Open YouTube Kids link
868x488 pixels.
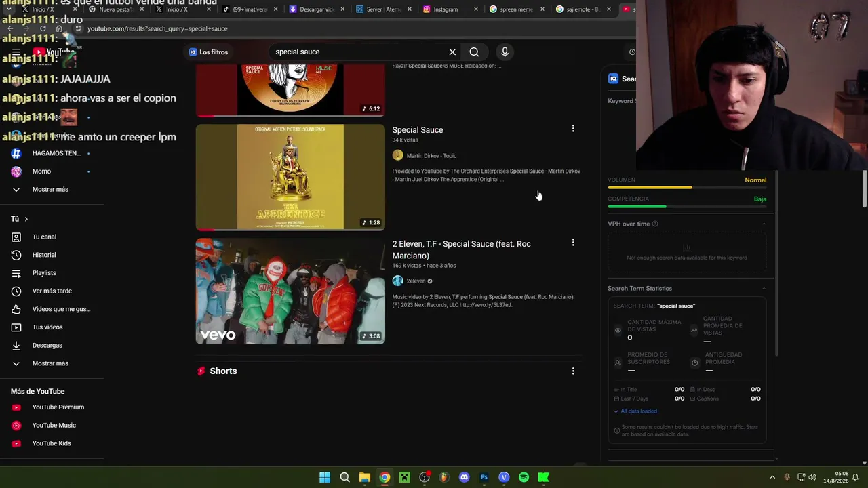coord(52,443)
